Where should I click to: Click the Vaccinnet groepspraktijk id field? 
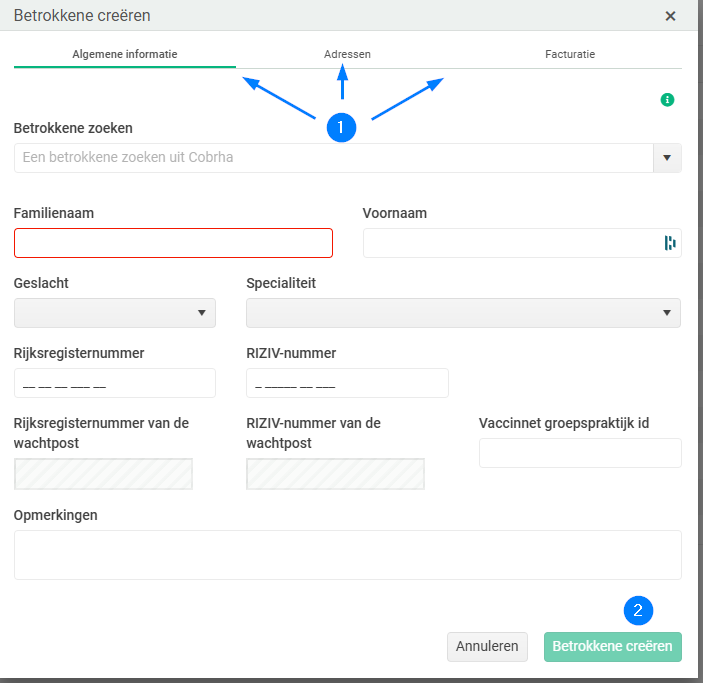point(580,453)
